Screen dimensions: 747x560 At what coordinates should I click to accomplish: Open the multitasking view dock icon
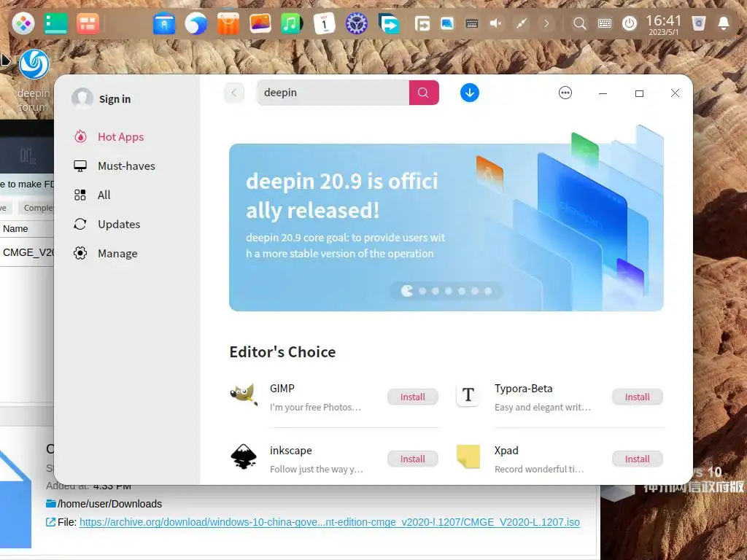pos(88,23)
